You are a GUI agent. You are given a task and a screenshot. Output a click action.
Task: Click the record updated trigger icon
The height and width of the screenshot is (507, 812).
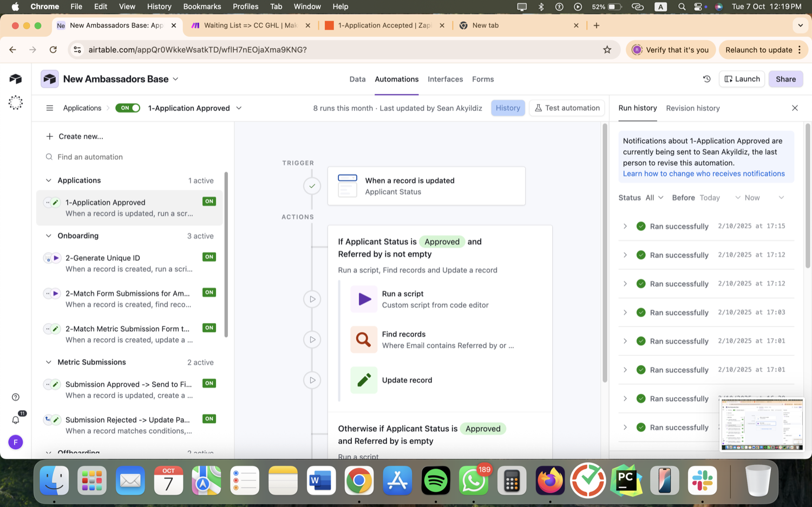pyautogui.click(x=348, y=186)
